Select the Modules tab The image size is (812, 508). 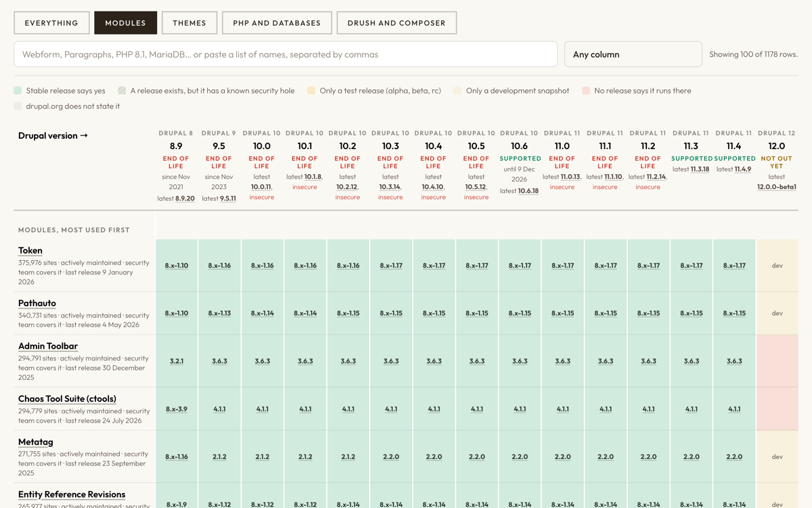pos(125,23)
